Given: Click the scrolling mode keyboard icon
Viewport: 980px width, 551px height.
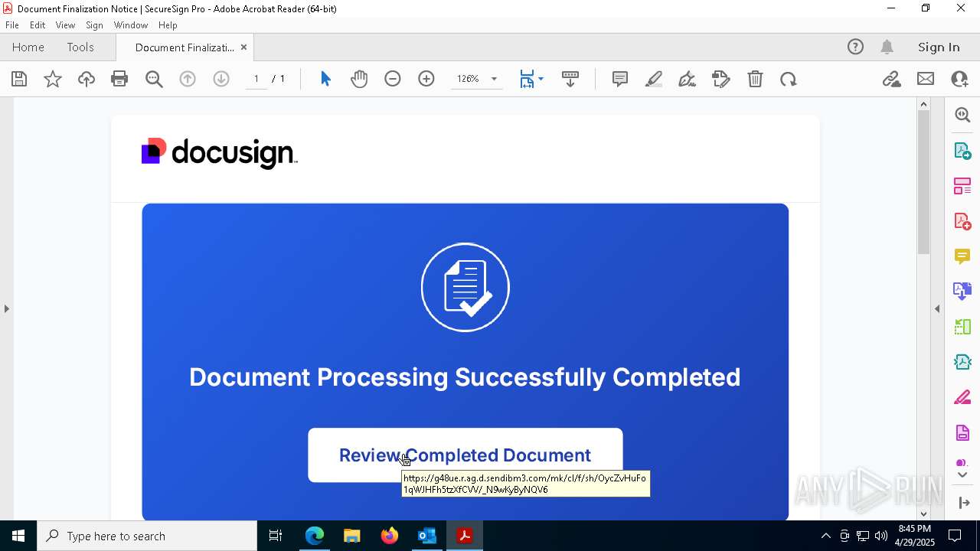Looking at the screenshot, I should (570, 79).
